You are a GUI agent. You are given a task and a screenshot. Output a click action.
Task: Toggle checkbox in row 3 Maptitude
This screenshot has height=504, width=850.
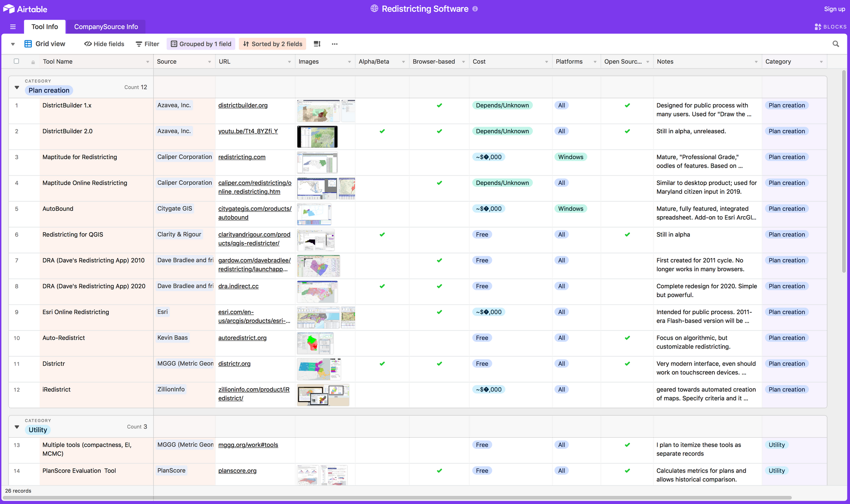pos(17,157)
